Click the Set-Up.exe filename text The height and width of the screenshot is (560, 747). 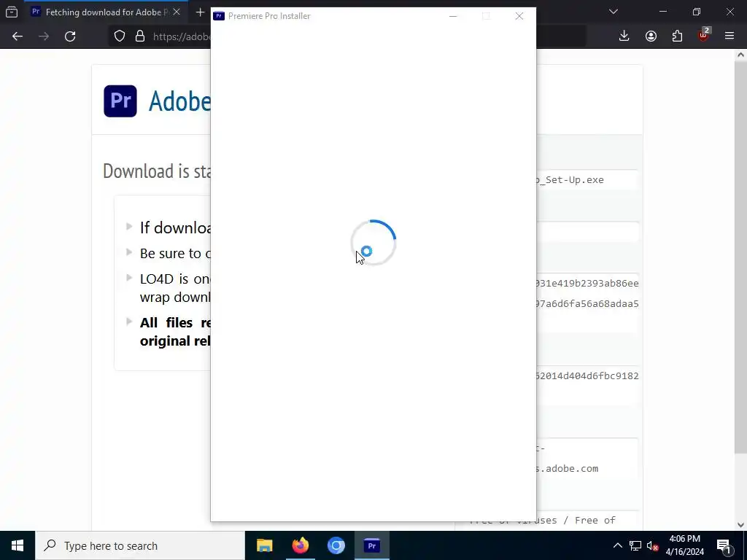[x=570, y=180]
